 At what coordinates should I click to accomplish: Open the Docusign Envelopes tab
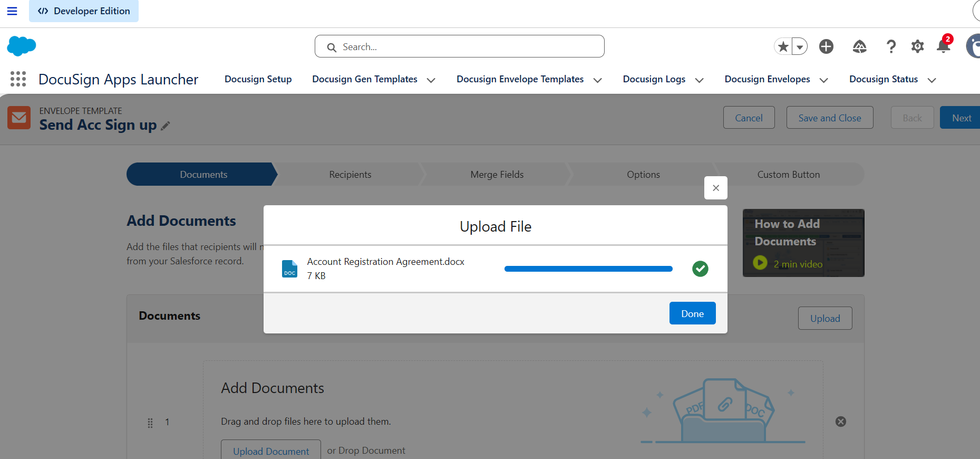(x=767, y=79)
